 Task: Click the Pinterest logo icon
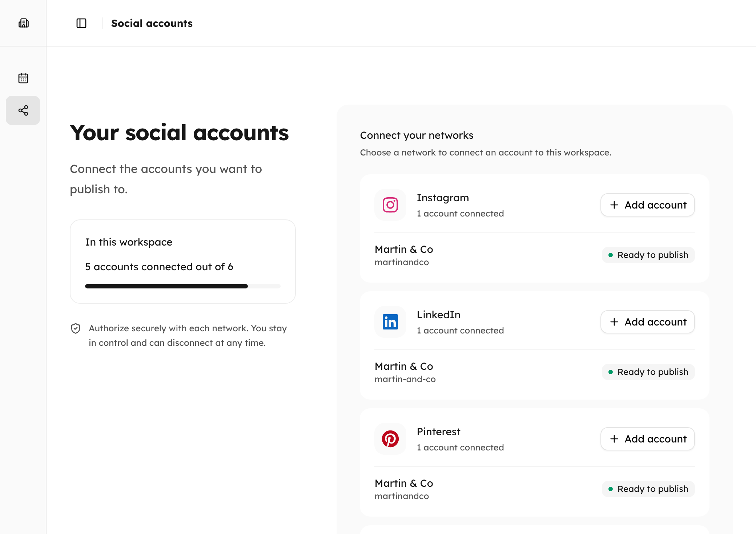click(x=390, y=439)
